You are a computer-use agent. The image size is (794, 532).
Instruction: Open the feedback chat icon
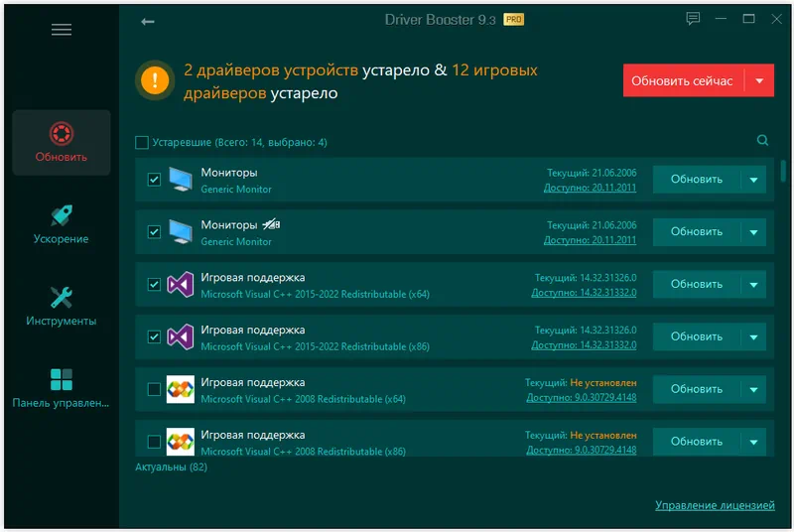[x=693, y=19]
